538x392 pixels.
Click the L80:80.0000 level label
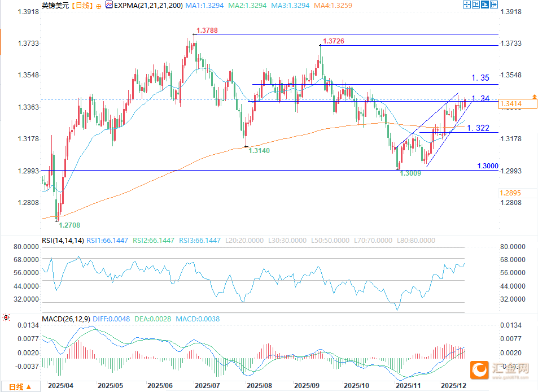click(x=416, y=240)
